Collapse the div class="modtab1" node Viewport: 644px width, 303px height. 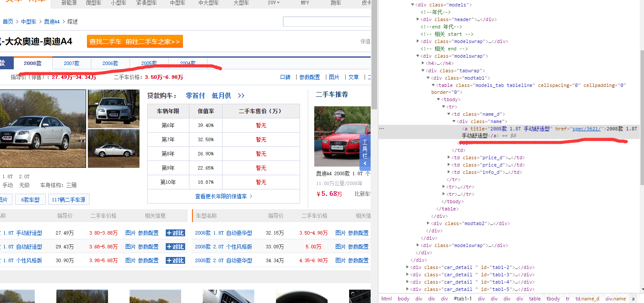coord(428,78)
